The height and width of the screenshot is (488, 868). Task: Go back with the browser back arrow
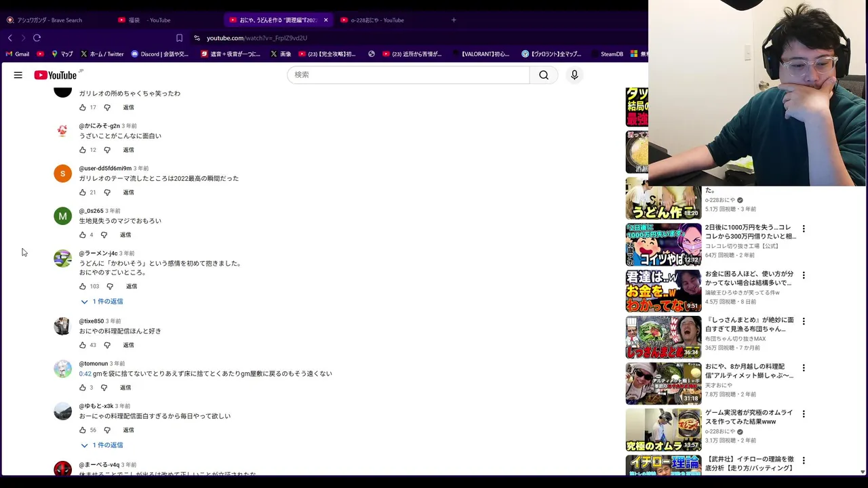[x=9, y=38]
